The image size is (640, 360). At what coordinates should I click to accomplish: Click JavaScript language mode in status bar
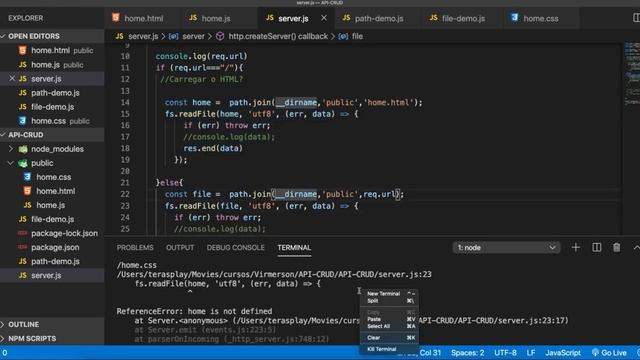pos(563,353)
